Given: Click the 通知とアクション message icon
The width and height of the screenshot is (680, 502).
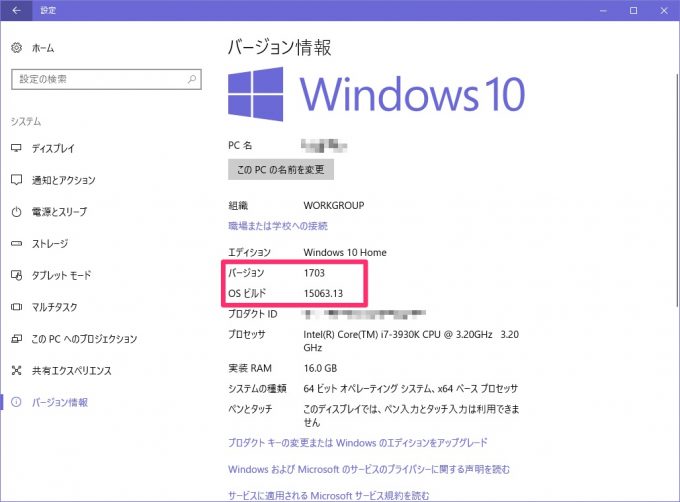Looking at the screenshot, I should coord(16,180).
